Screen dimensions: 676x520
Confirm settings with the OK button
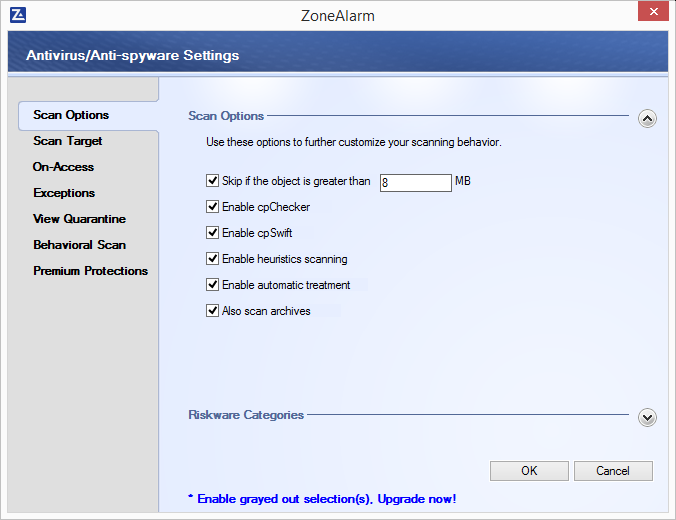[x=529, y=471]
